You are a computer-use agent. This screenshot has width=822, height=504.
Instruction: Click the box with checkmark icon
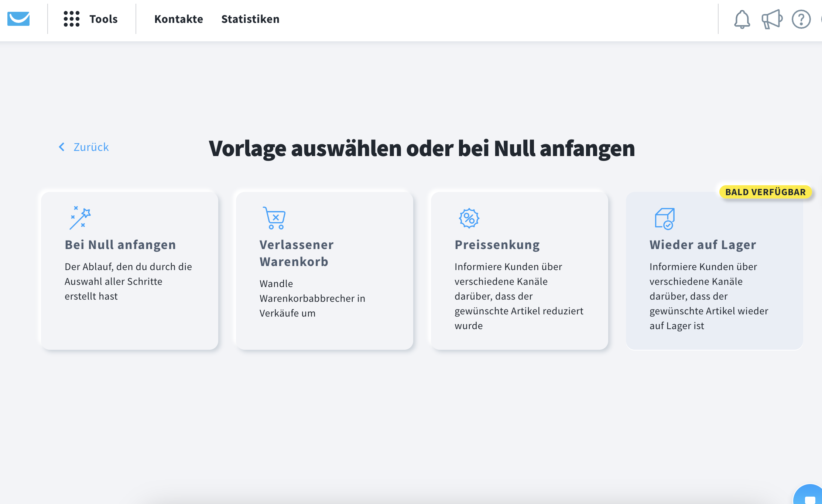tap(665, 218)
